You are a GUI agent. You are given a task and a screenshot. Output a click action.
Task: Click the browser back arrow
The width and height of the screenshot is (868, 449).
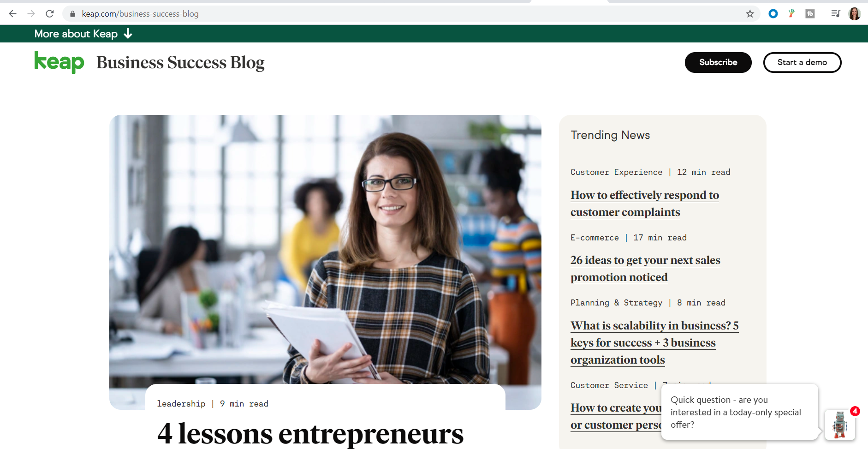coord(12,14)
